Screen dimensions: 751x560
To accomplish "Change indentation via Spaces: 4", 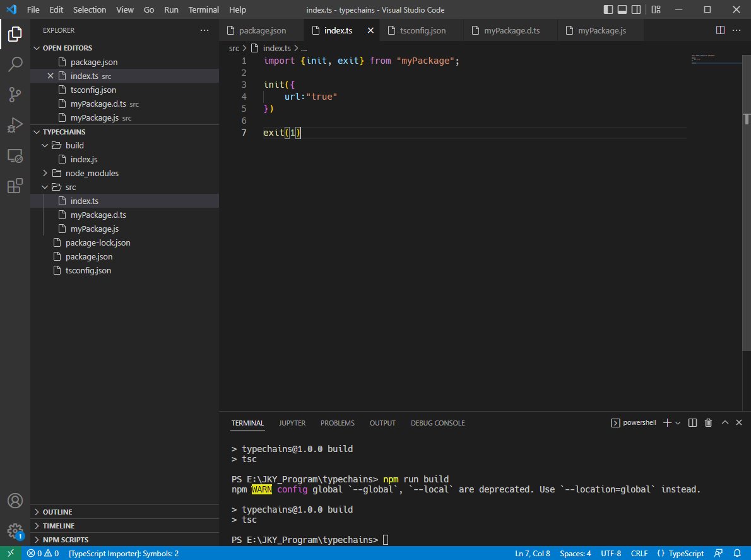I will point(575,553).
